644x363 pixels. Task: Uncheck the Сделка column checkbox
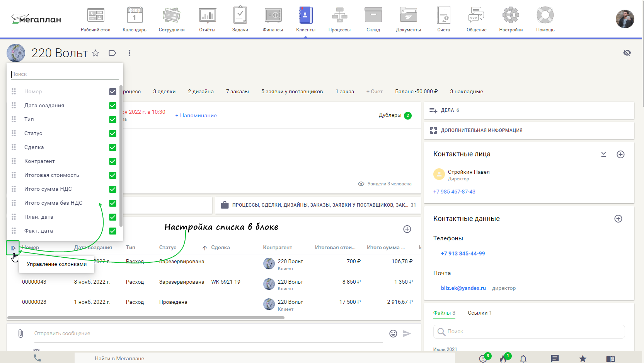[112, 147]
